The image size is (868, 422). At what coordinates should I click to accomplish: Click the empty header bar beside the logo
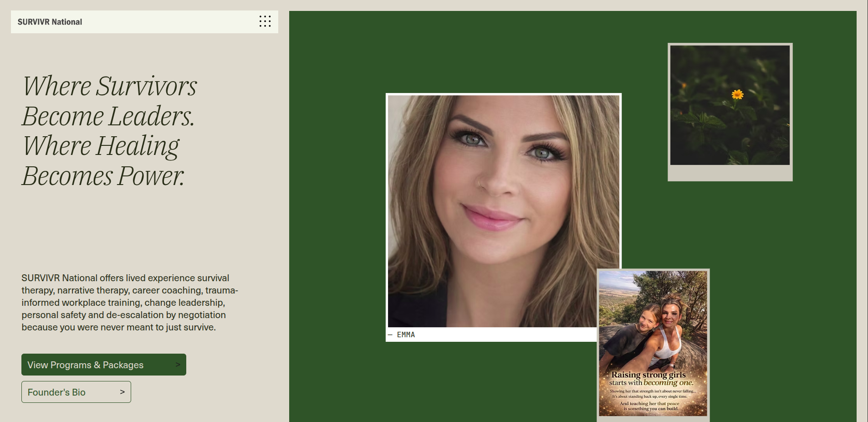[x=168, y=22]
